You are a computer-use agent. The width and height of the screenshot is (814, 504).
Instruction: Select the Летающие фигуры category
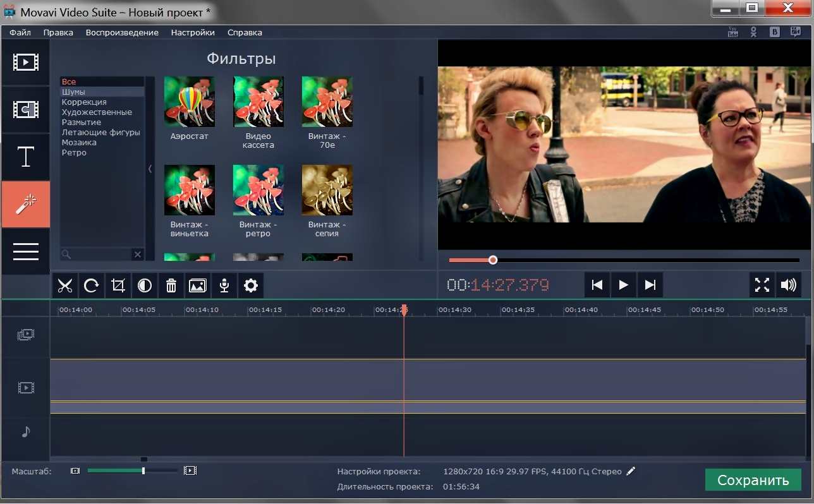(102, 132)
